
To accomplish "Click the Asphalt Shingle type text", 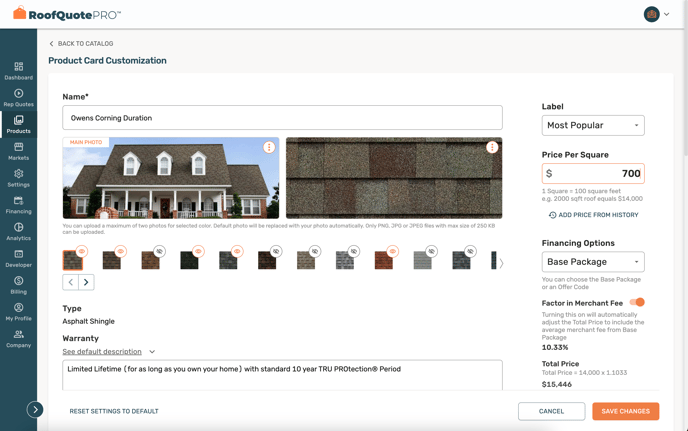I will 88,321.
